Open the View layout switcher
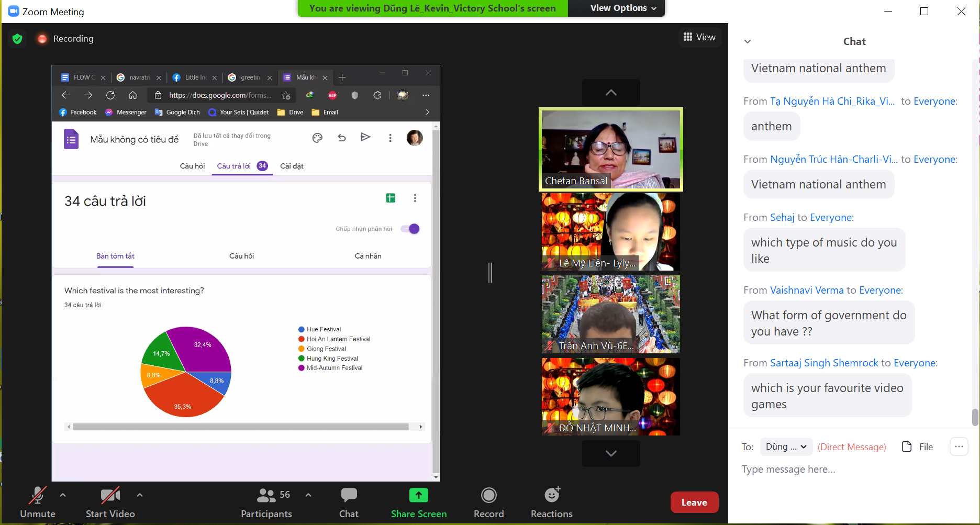Screen dimensions: 980x525 (699, 37)
